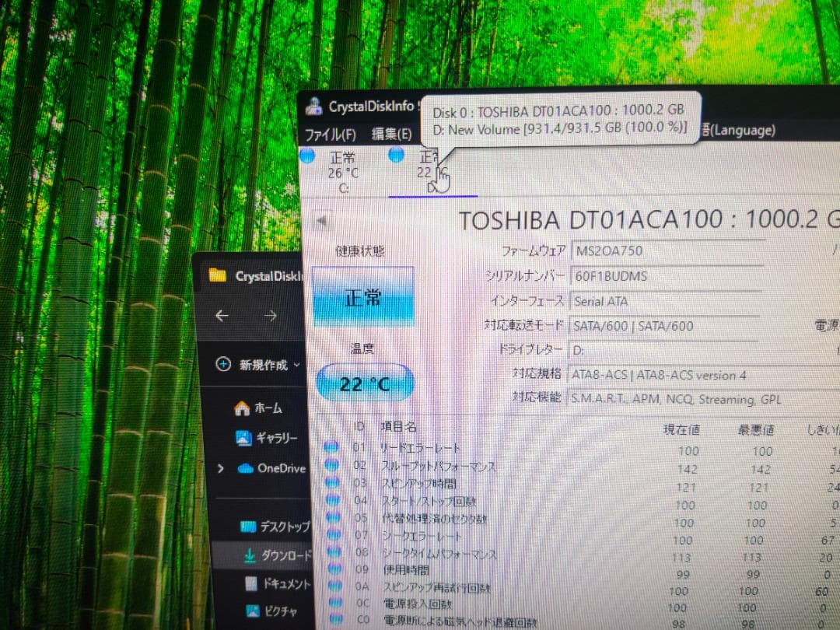The image size is (840, 630).
Task: Open デスクトップ in File Explorer sidebar
Action: pos(275,527)
